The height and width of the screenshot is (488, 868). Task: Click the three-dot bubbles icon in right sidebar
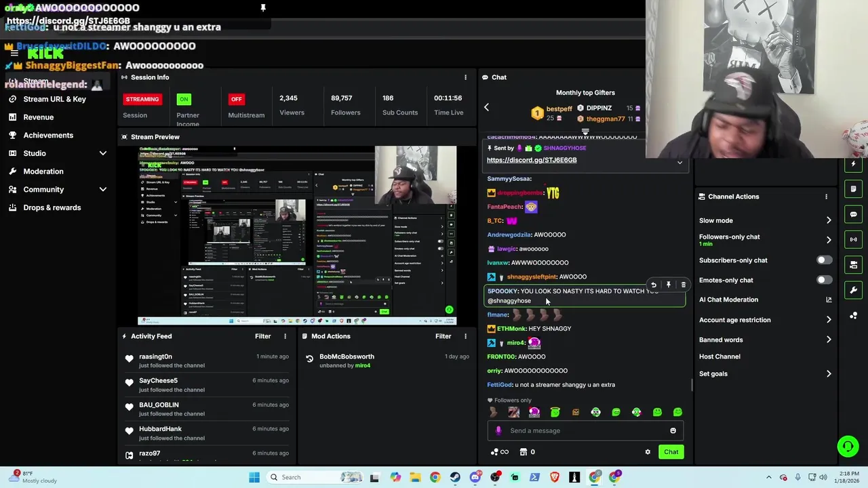tap(853, 315)
